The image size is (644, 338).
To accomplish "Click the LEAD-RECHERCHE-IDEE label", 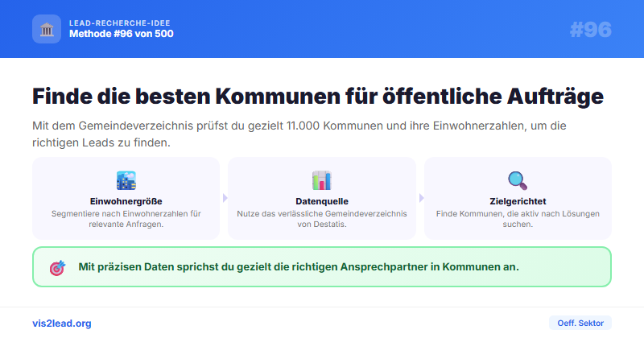I will [119, 23].
